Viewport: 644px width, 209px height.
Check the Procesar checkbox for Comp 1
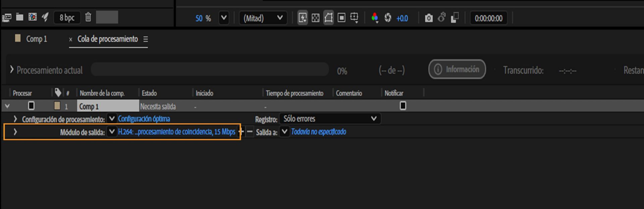31,106
